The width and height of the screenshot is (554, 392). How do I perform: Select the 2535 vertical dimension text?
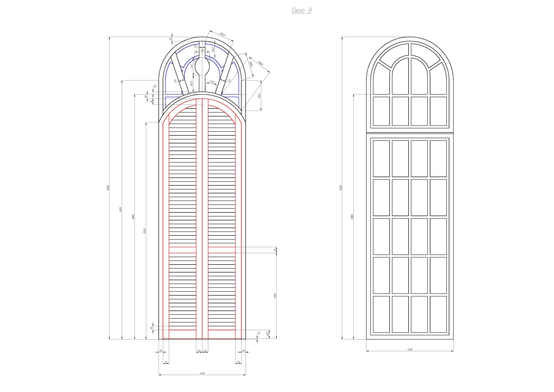click(x=145, y=231)
